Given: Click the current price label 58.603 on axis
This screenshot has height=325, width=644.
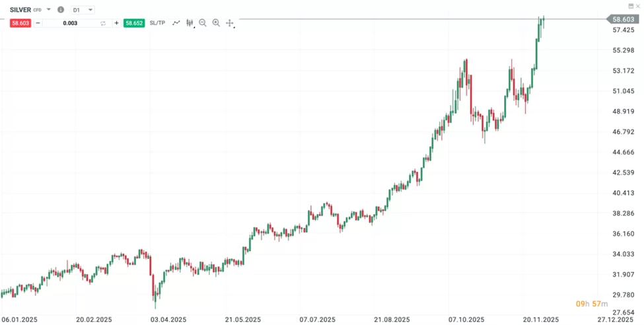Looking at the screenshot, I should pos(623,20).
